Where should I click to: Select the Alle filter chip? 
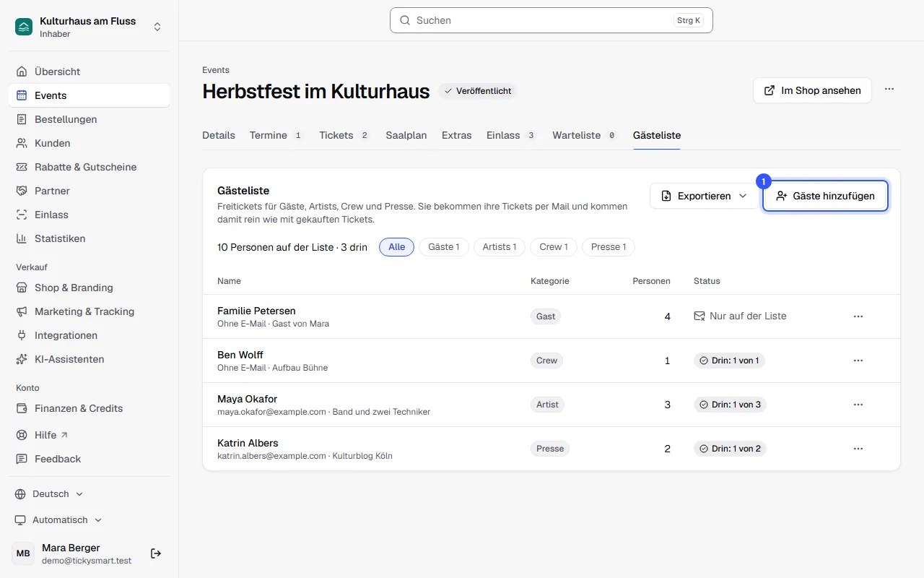pyautogui.click(x=397, y=247)
